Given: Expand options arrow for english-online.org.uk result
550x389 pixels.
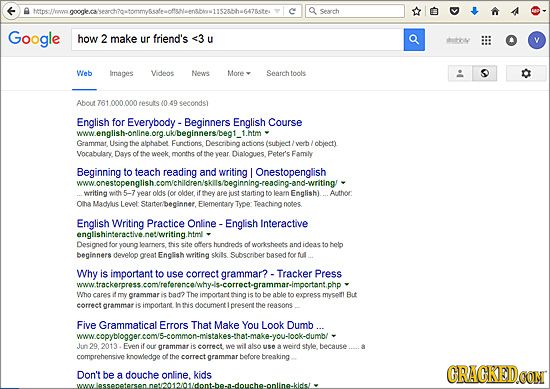Looking at the screenshot, I should pos(267,133).
